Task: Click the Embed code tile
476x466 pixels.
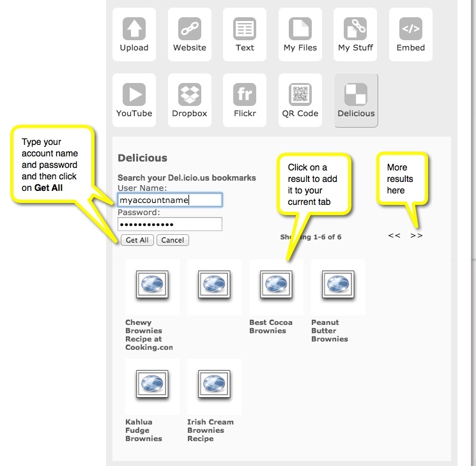Action: pos(411,34)
